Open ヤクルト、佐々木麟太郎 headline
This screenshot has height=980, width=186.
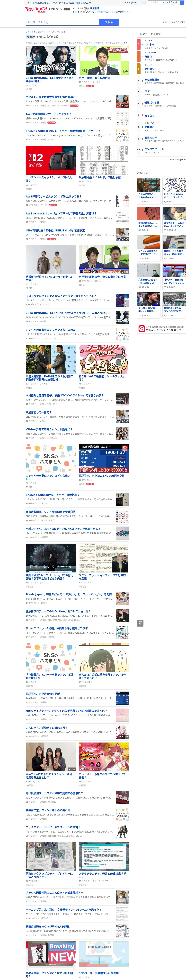pos(52,97)
